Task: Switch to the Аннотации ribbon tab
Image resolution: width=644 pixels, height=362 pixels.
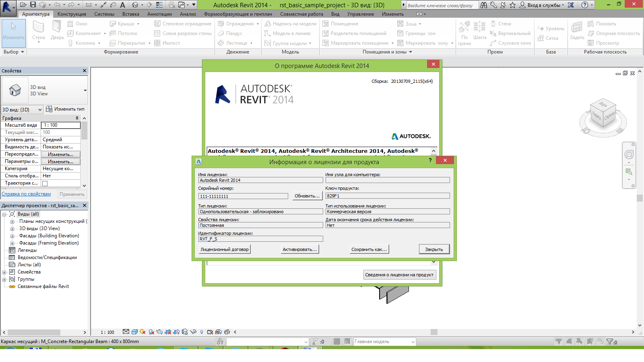Action: tap(159, 14)
